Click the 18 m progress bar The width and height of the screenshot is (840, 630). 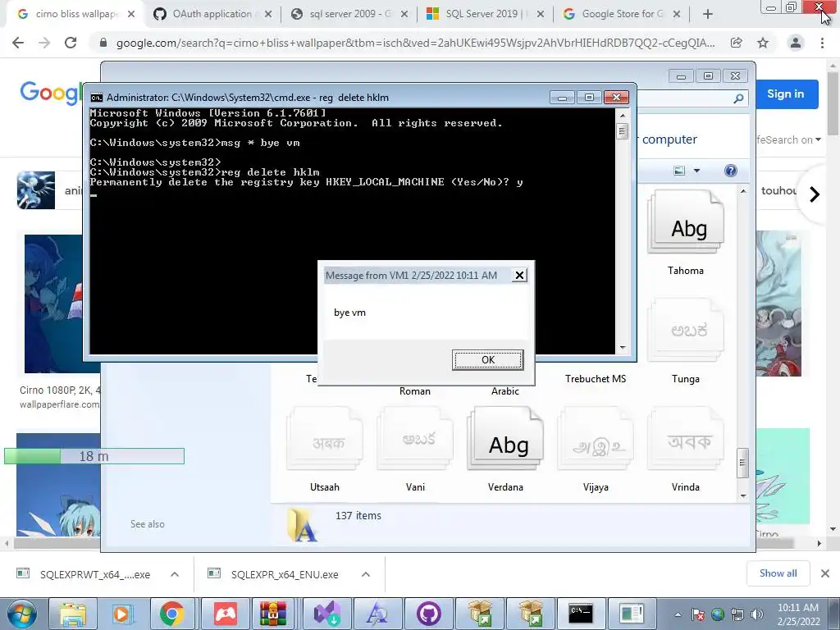(94, 456)
